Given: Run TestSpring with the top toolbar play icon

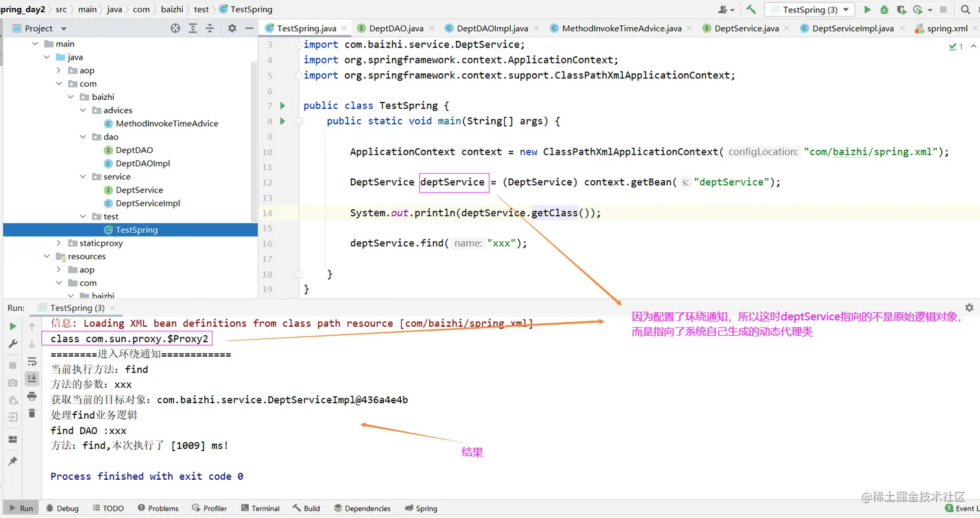Looking at the screenshot, I should click(x=867, y=10).
